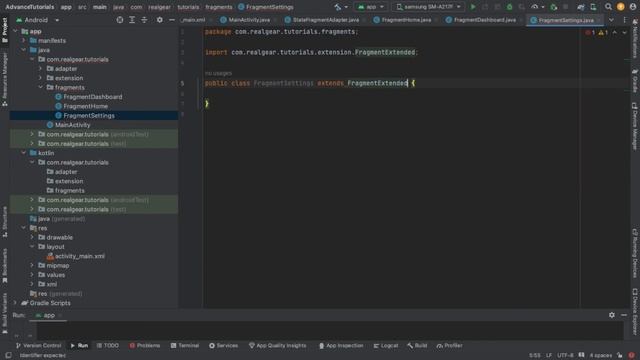640x360 pixels.
Task: Open Run panel settings gear
Action: tap(611, 315)
